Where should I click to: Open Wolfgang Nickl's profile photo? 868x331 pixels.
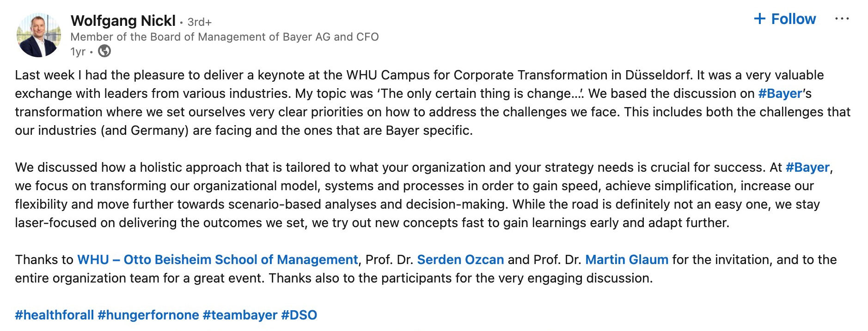[x=39, y=36]
